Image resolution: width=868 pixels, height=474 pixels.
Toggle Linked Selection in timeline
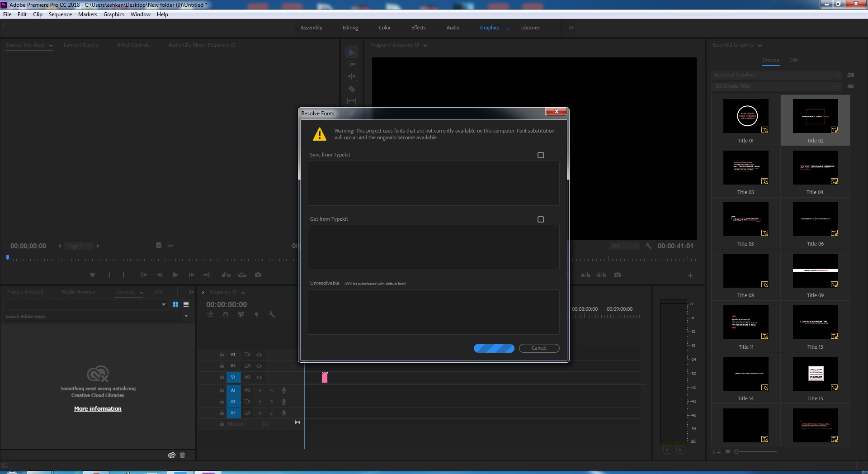(x=241, y=314)
